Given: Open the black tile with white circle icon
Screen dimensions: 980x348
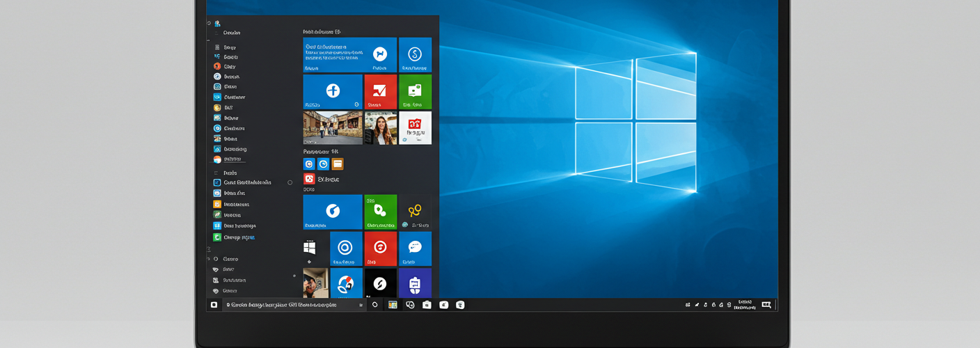Looking at the screenshot, I should (x=380, y=283).
